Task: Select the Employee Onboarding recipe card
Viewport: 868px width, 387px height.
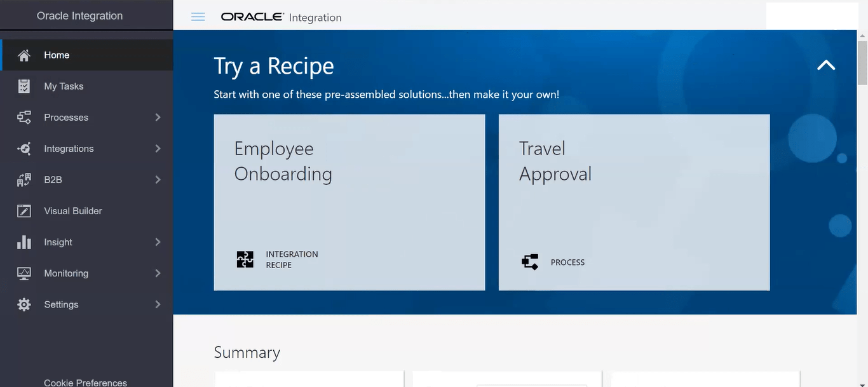Action: point(349,202)
